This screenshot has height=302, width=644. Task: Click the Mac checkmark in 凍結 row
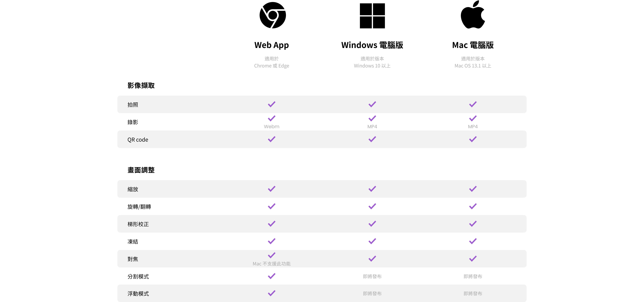coord(473,241)
